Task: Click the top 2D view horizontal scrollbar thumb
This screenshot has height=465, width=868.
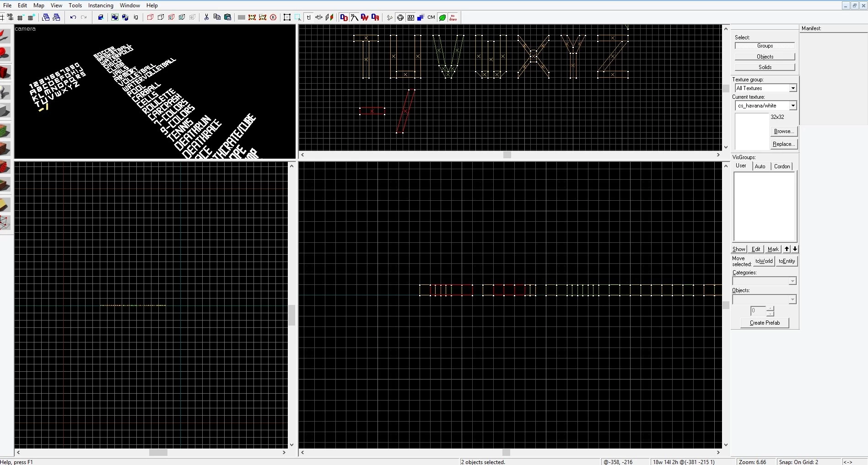Action: click(x=507, y=155)
